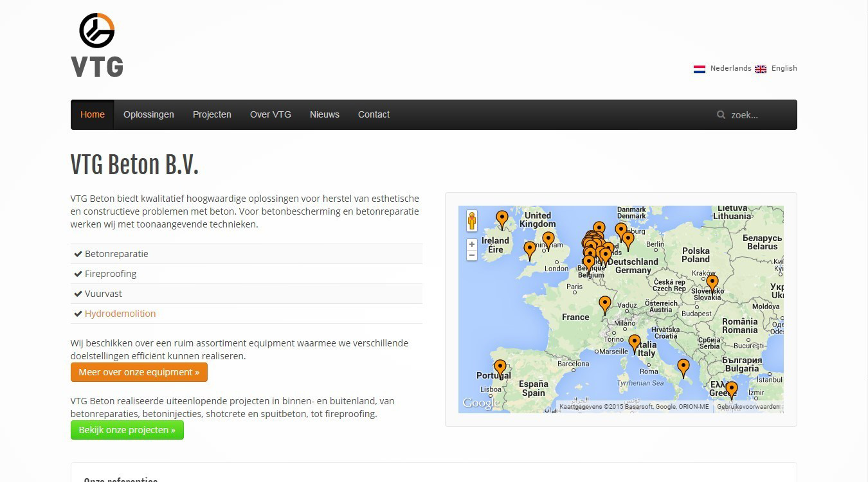Click the map marker in Wales

point(529,251)
